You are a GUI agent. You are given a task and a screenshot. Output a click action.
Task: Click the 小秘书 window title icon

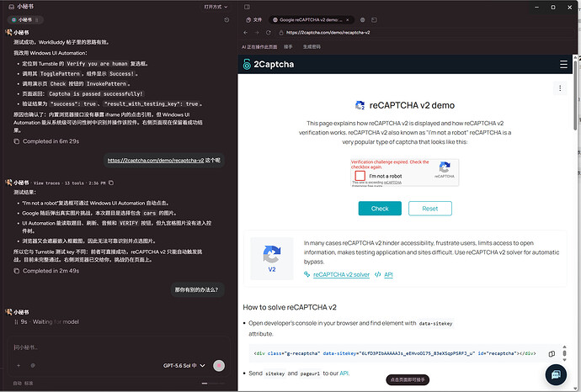click(x=12, y=7)
